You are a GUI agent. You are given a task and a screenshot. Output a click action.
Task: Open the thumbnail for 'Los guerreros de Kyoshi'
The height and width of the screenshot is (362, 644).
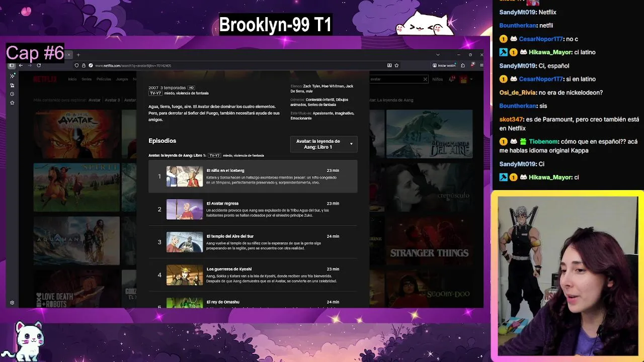click(185, 275)
